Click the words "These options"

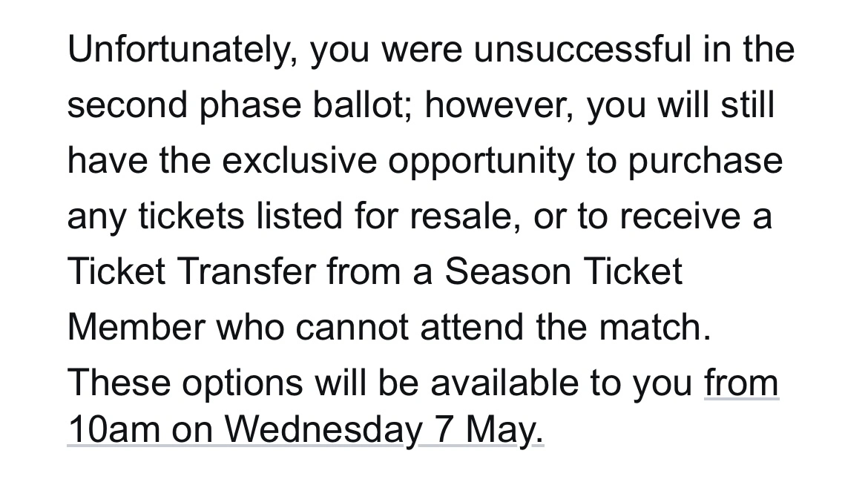click(185, 383)
